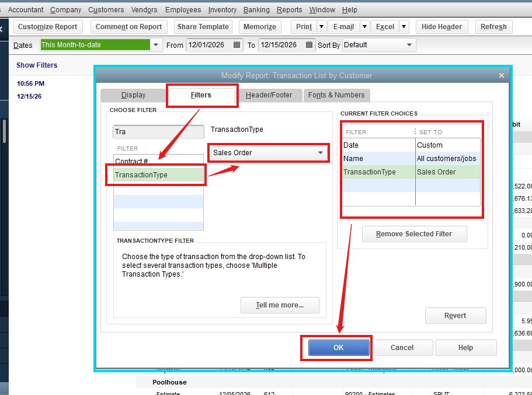
Task: Click the Poolhouse row in the report
Action: tap(169, 382)
